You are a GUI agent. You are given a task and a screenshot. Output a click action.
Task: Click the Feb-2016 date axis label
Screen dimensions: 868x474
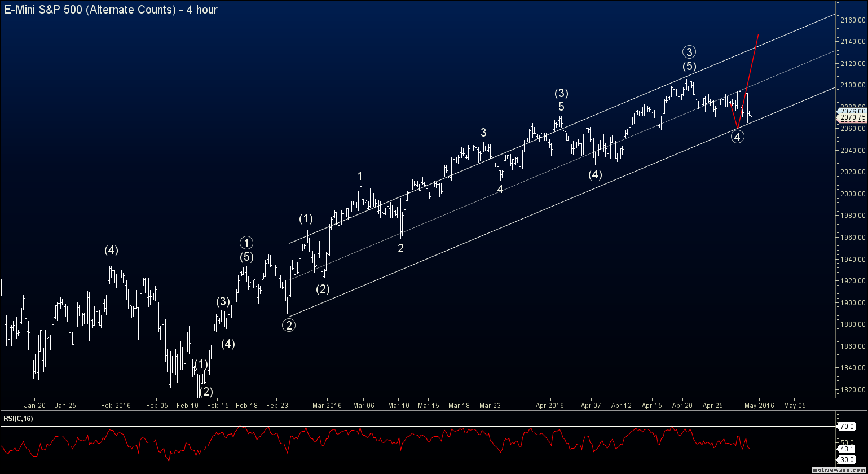coord(115,405)
